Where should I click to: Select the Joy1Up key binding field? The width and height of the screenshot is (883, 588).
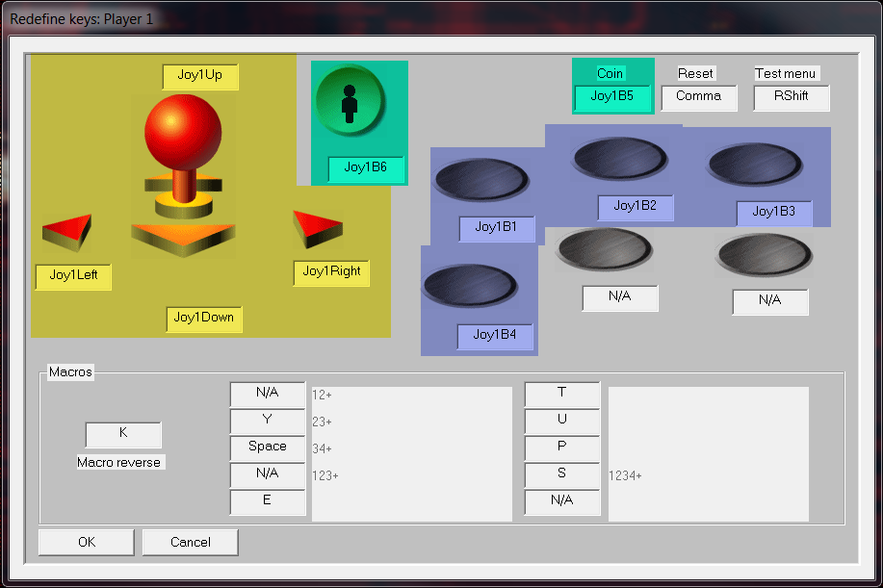point(200,76)
